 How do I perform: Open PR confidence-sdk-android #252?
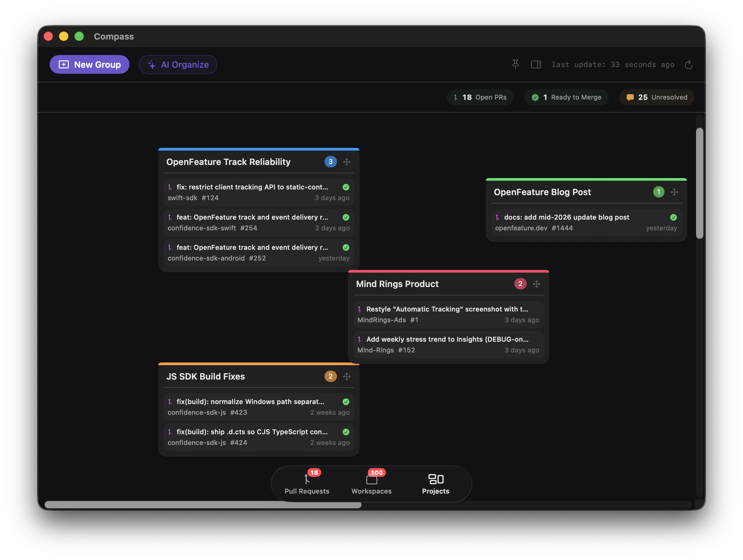[x=259, y=253]
